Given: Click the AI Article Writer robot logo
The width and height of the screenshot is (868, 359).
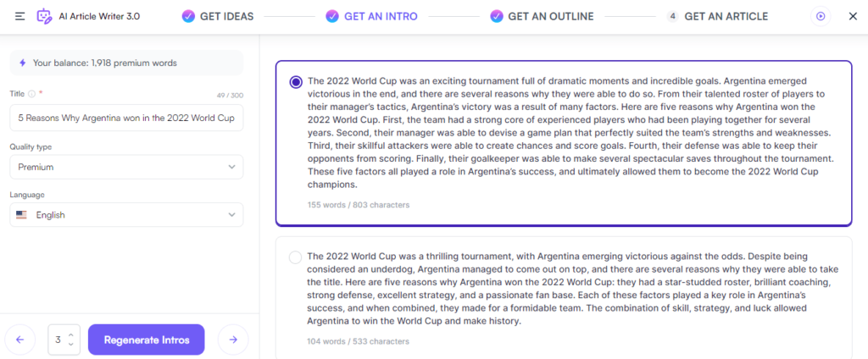Looking at the screenshot, I should pyautogui.click(x=44, y=16).
